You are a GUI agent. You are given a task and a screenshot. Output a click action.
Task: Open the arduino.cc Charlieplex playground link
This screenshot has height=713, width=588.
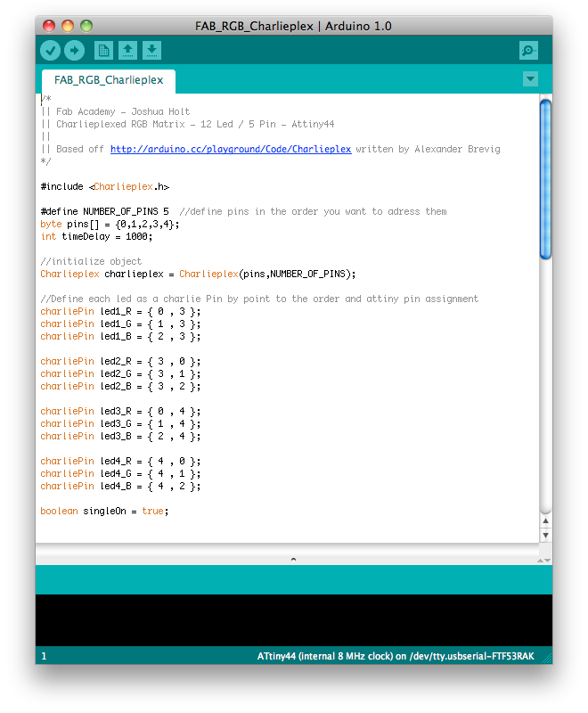[231, 149]
